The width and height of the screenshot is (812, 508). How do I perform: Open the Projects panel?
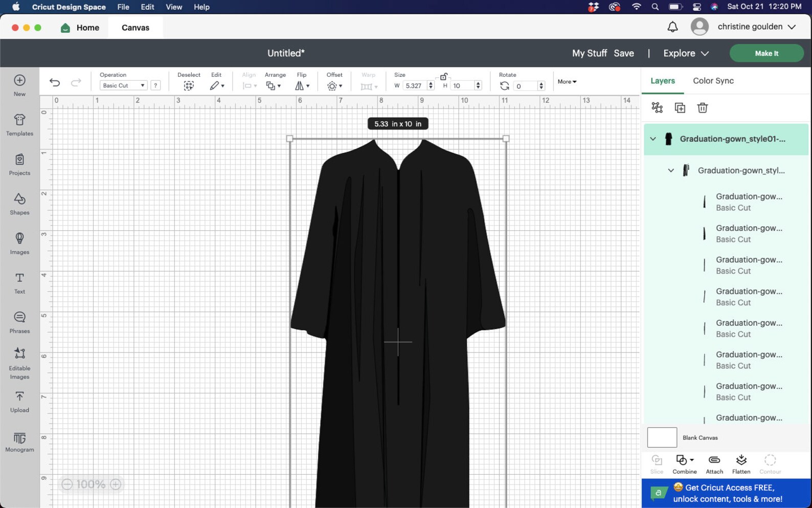tap(19, 165)
